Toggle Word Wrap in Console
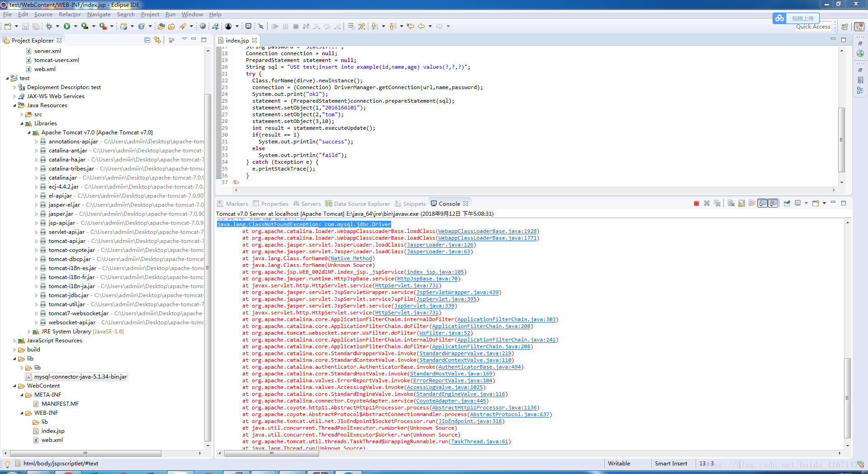Viewport: 868px width, 474px height. (752, 204)
